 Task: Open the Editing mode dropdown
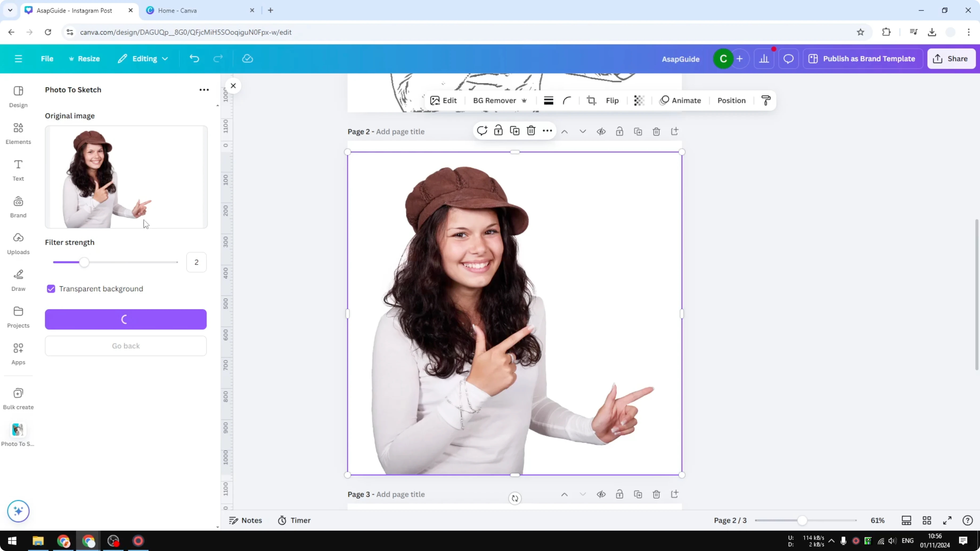(x=143, y=59)
